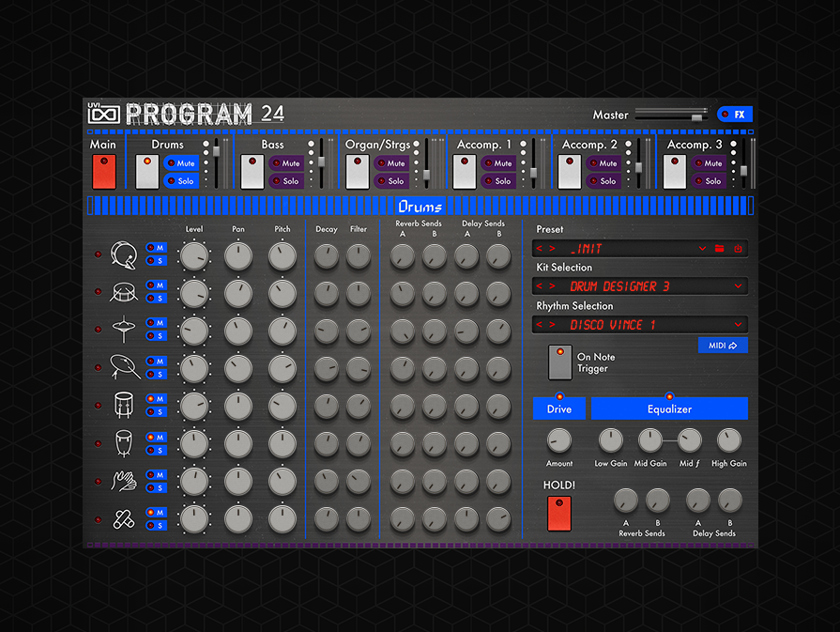The width and height of the screenshot is (840, 632).
Task: Select the Organ/Strgs part button
Action: click(358, 172)
